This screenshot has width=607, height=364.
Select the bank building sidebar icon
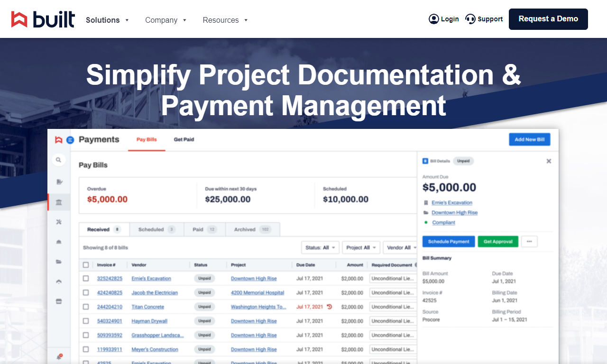59,202
